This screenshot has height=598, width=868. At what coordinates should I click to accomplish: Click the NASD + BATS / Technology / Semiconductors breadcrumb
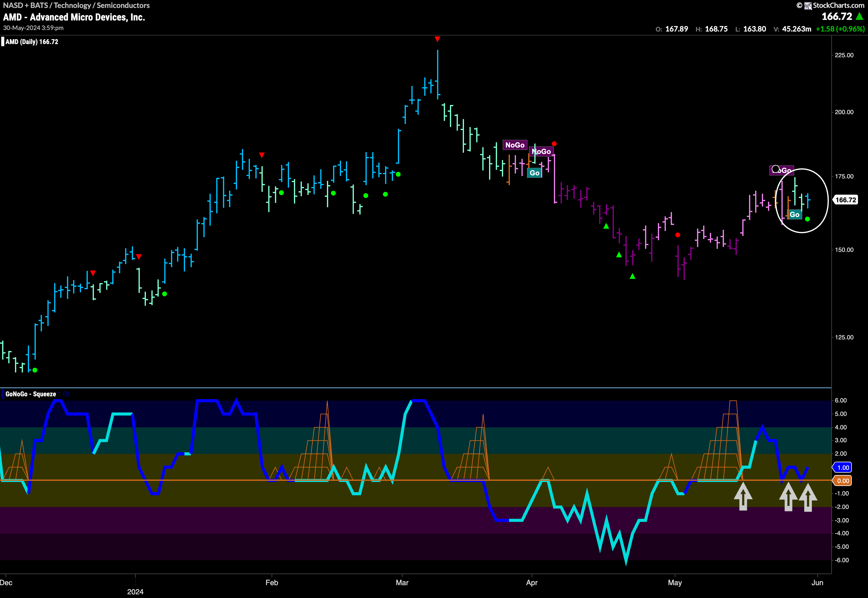(x=76, y=5)
